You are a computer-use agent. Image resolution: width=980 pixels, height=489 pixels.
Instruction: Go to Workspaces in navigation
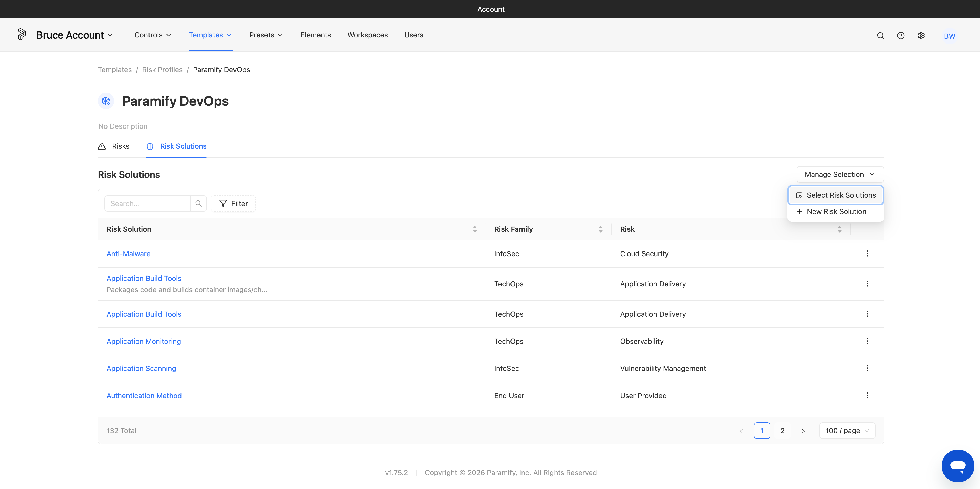click(368, 35)
